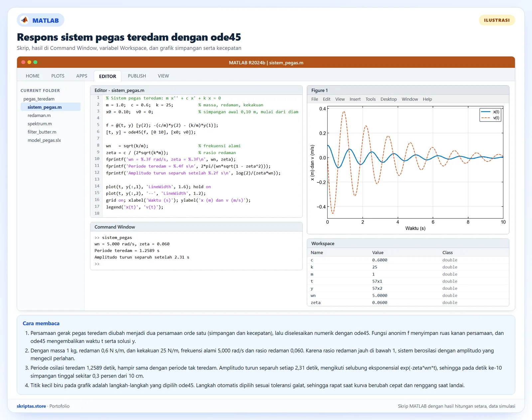Image resolution: width=532 pixels, height=420 pixels.
Task: Select the EDITOR tab
Action: [108, 76]
